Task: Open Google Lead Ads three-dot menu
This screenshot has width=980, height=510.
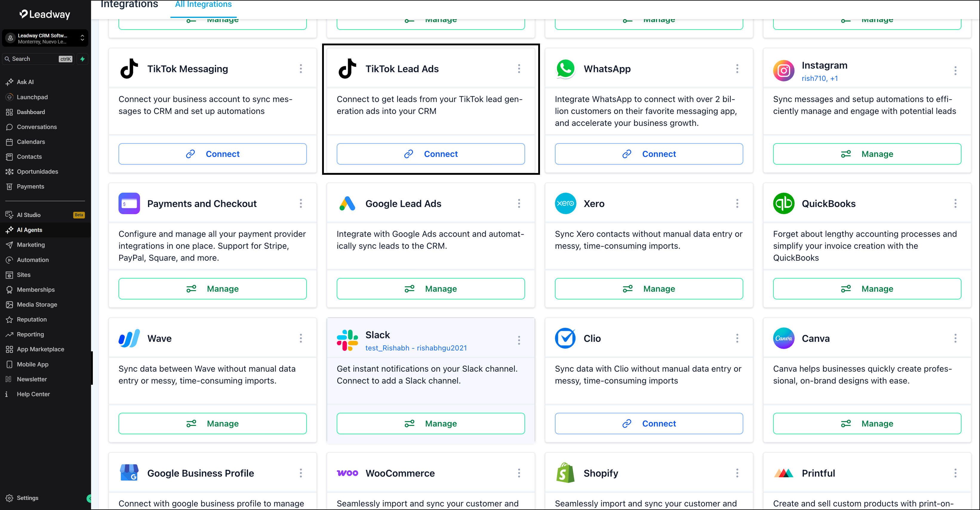Action: 519,204
